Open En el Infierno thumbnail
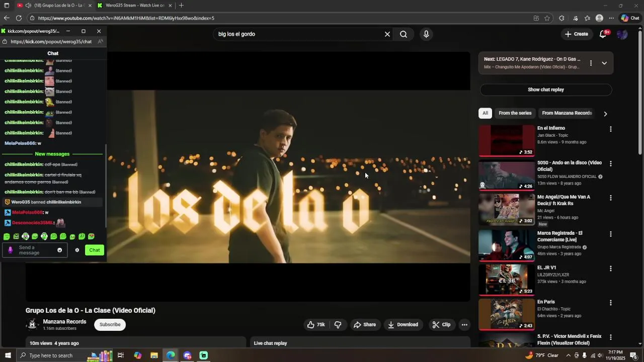 pyautogui.click(x=506, y=141)
